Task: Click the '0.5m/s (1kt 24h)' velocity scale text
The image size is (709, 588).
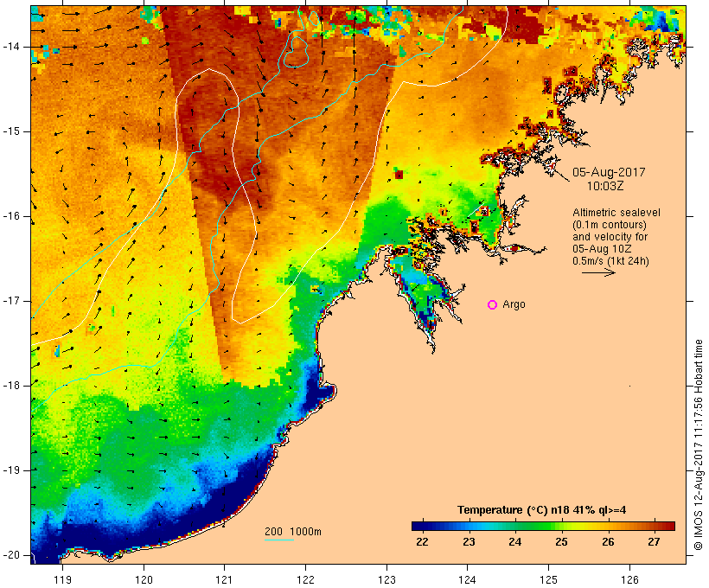Action: [x=610, y=261]
